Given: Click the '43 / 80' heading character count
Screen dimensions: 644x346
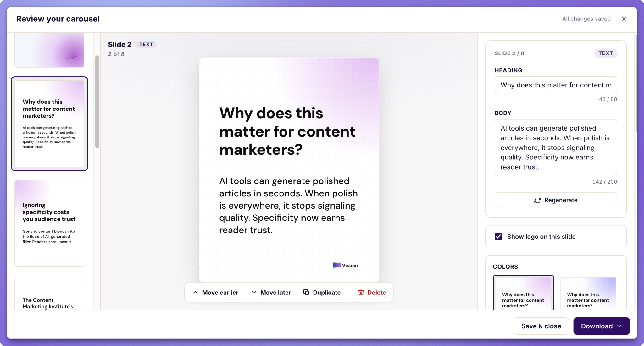Looking at the screenshot, I should [608, 99].
